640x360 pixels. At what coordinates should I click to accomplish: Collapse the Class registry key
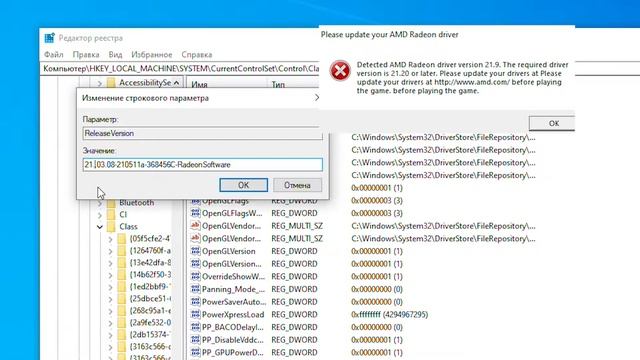[100, 227]
